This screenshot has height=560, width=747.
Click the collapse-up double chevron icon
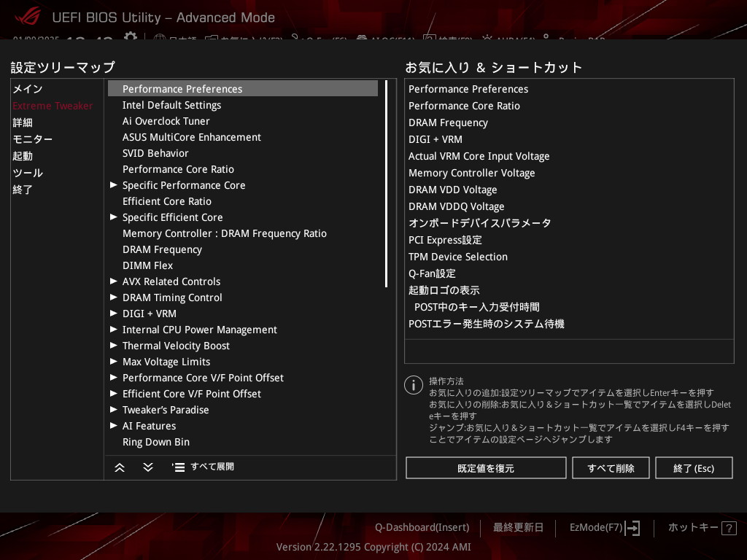(x=120, y=467)
